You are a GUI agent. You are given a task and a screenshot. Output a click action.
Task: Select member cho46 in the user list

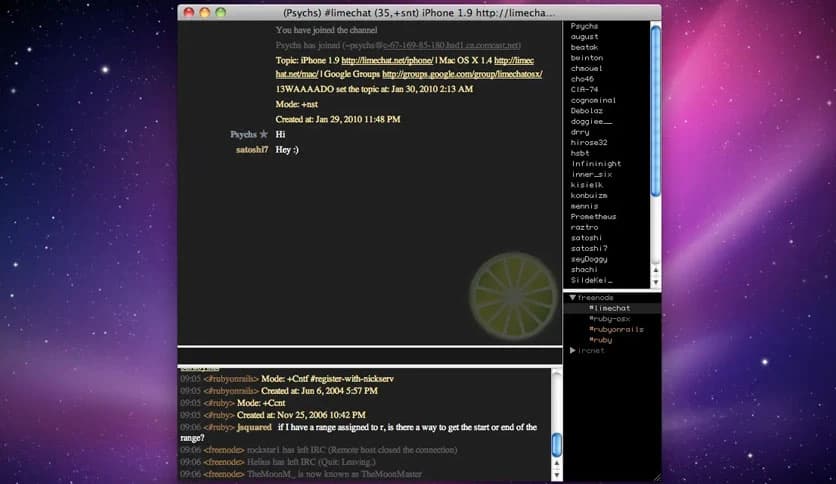pos(582,79)
